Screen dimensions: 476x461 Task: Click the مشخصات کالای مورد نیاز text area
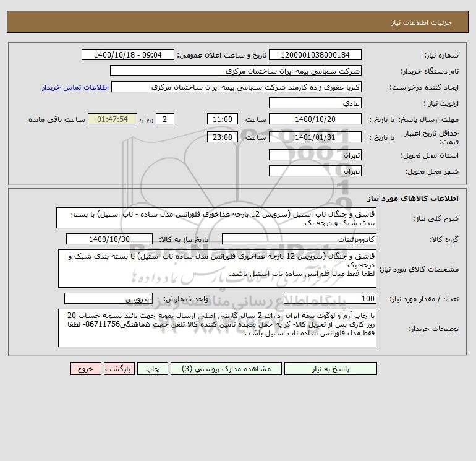pos(217,269)
